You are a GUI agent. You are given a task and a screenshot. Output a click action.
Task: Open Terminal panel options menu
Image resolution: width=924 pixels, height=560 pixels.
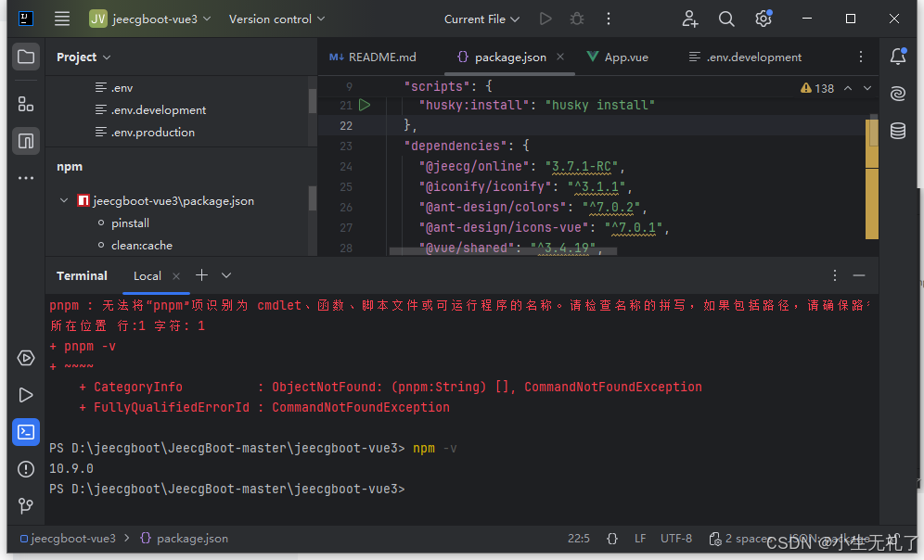click(834, 275)
